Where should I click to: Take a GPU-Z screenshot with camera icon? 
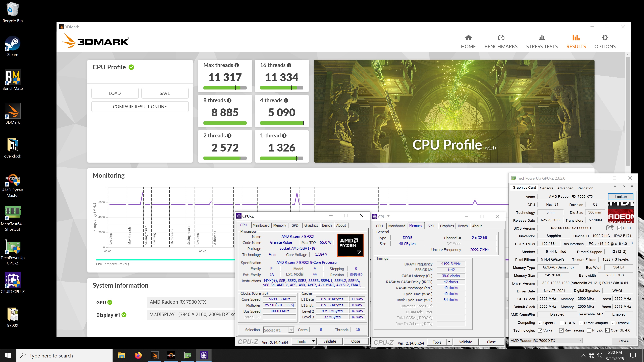(x=615, y=186)
